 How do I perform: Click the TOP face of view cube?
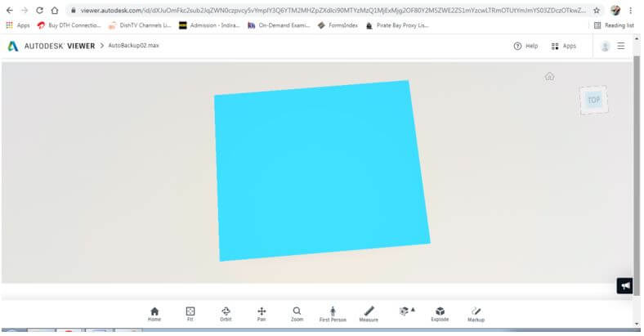point(593,101)
